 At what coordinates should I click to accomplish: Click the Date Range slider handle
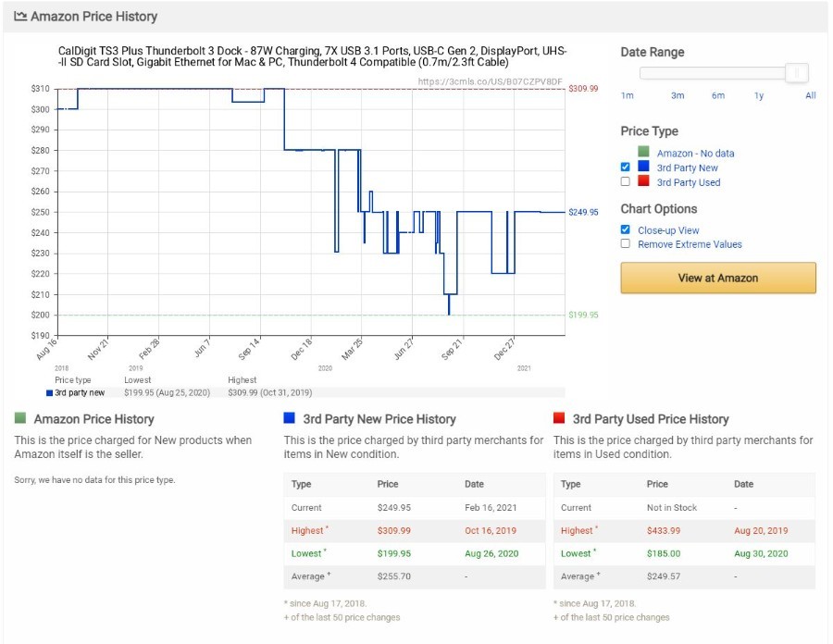[796, 73]
